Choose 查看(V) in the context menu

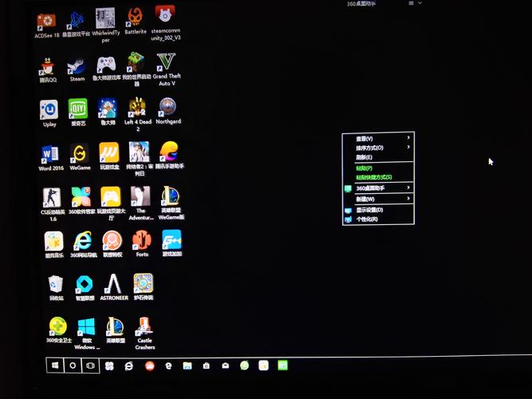[x=378, y=139]
